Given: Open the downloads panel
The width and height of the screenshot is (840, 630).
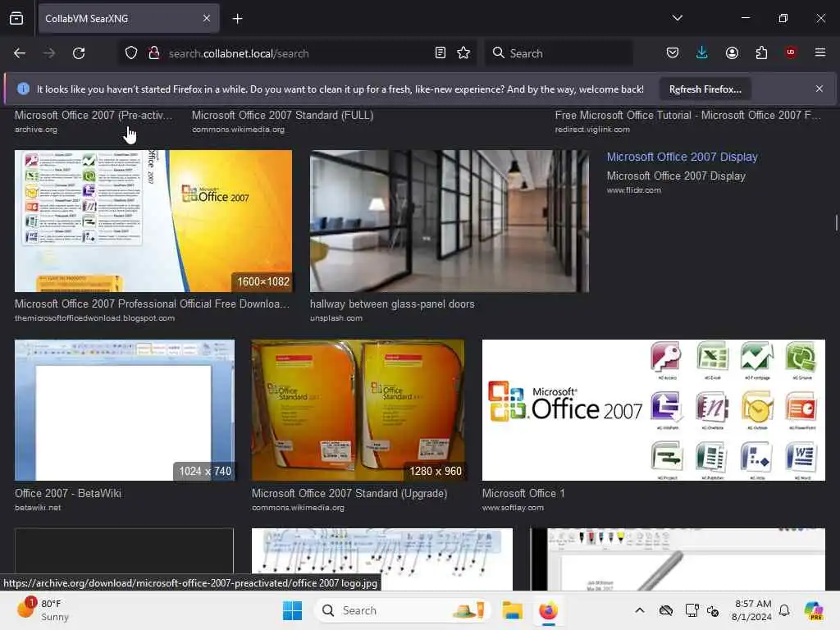Looking at the screenshot, I should [x=702, y=53].
